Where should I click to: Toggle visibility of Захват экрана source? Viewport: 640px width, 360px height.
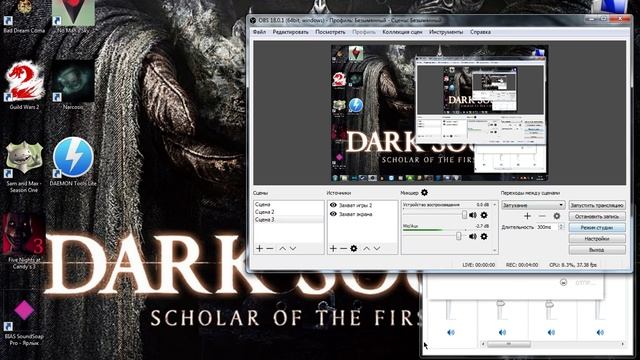pos(333,213)
